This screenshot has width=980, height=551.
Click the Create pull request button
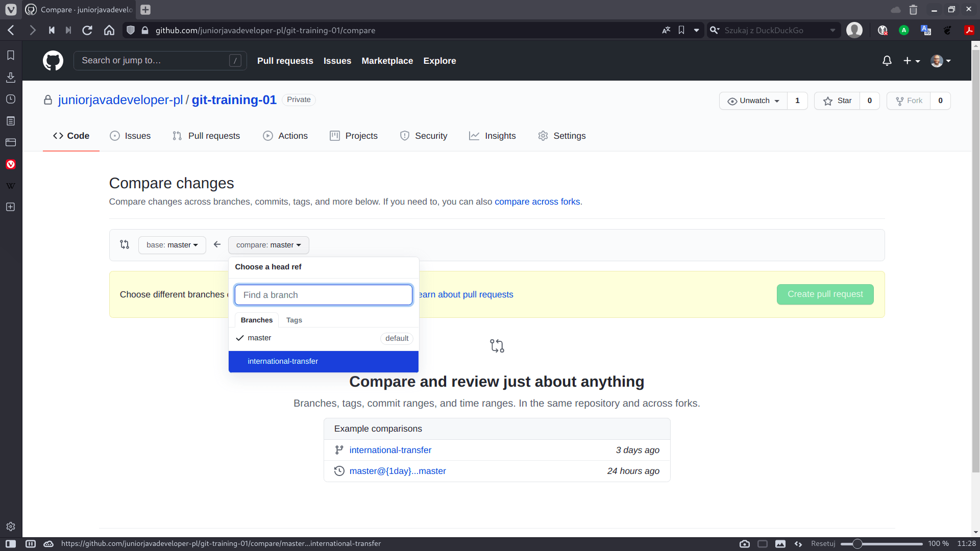click(x=825, y=294)
